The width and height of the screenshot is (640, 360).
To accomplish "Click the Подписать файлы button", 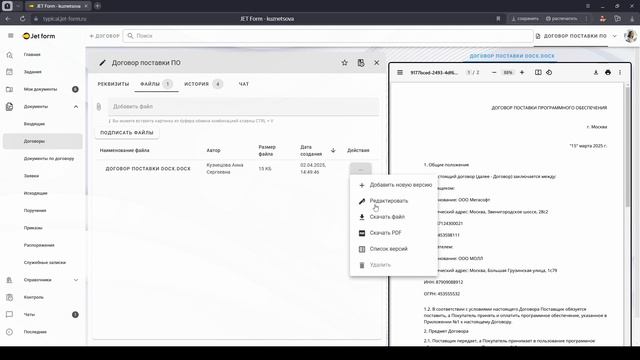I will click(127, 133).
